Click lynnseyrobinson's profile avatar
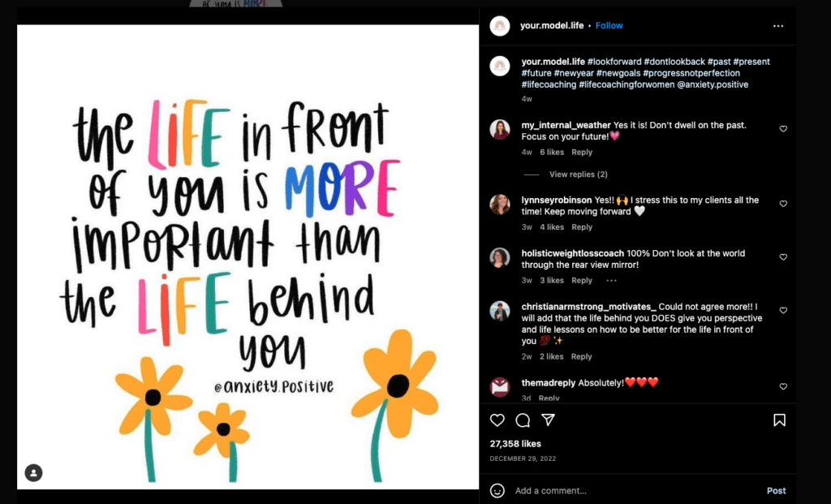The width and height of the screenshot is (831, 504). pos(499,204)
